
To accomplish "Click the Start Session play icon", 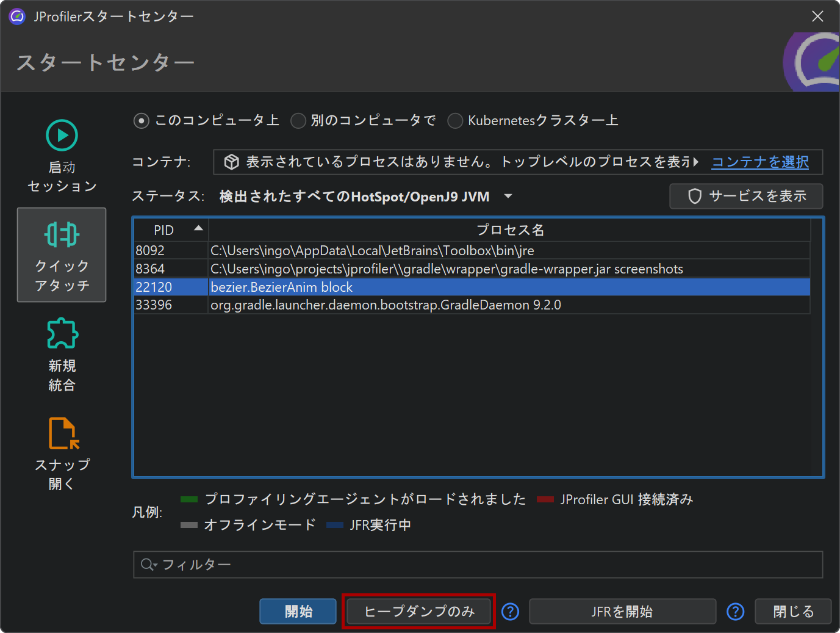I will [x=62, y=136].
